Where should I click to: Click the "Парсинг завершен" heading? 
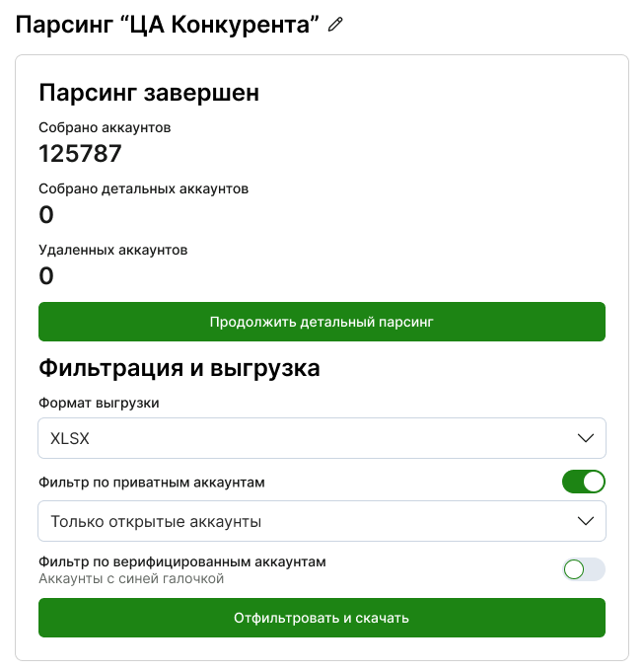149,93
